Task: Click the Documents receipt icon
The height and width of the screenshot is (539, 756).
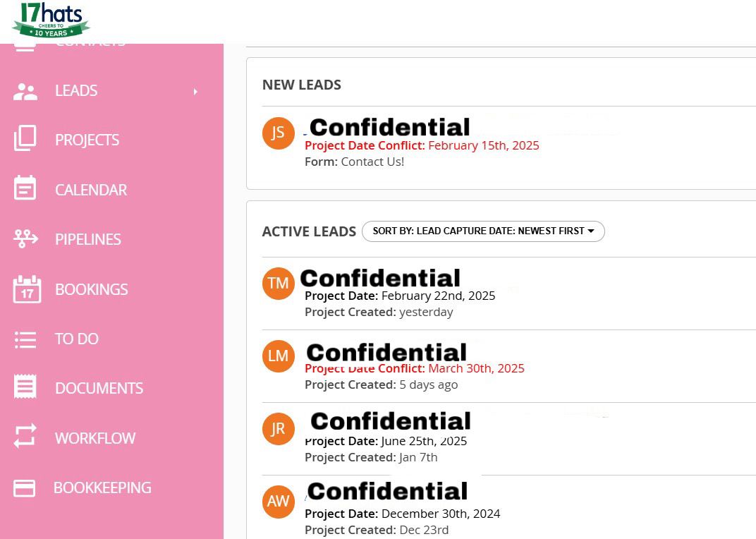Action: click(25, 388)
